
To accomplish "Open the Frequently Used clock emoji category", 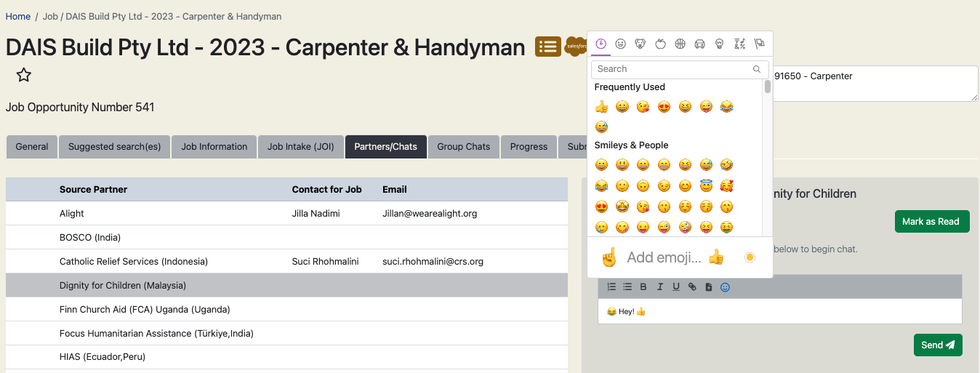I will (x=601, y=44).
